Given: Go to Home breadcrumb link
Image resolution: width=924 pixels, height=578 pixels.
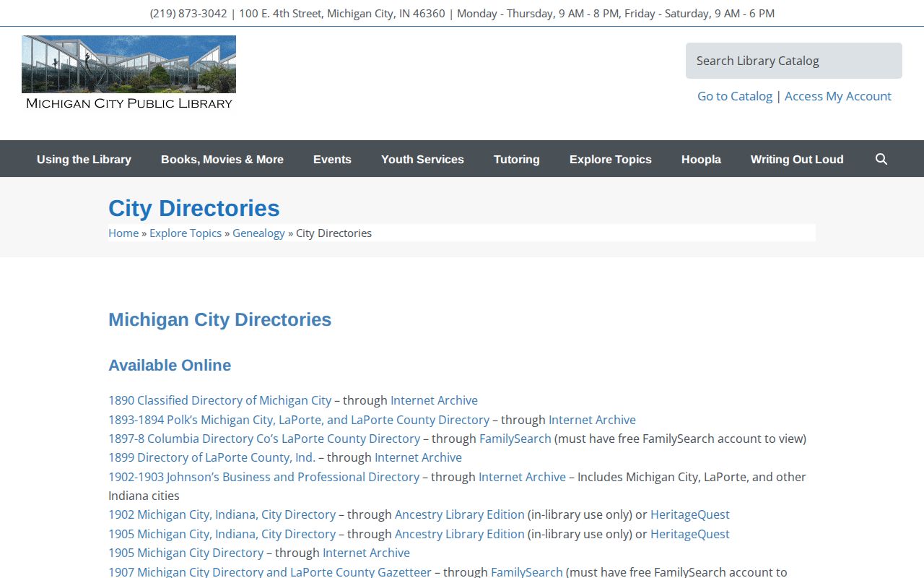Looking at the screenshot, I should pyautogui.click(x=123, y=233).
